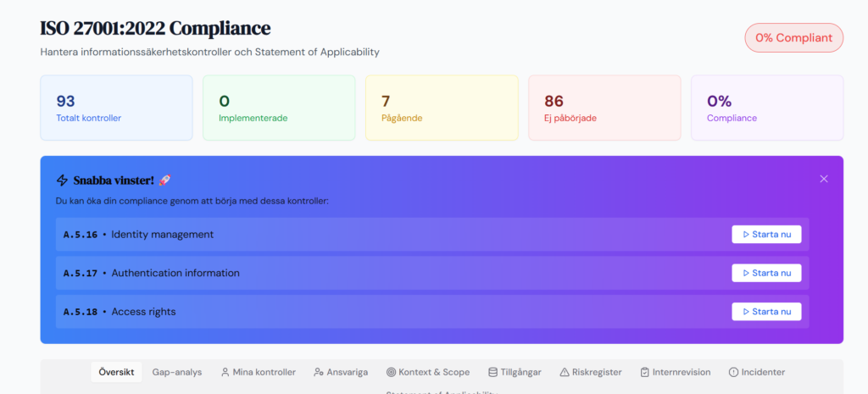Viewport: 868px width, 394px height.
Task: Click the Totalt kontroller stat card
Action: pos(116,108)
